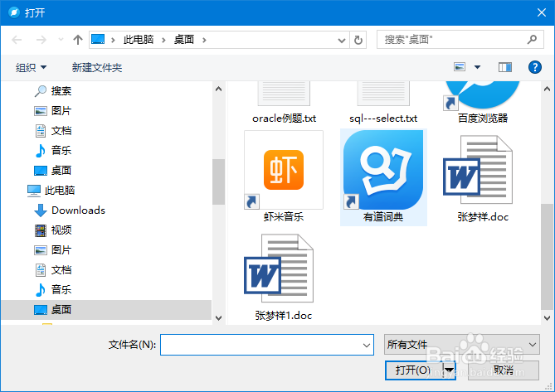The height and width of the screenshot is (392, 555).
Task: Select 文档 under 此电脑
Action: point(53,270)
